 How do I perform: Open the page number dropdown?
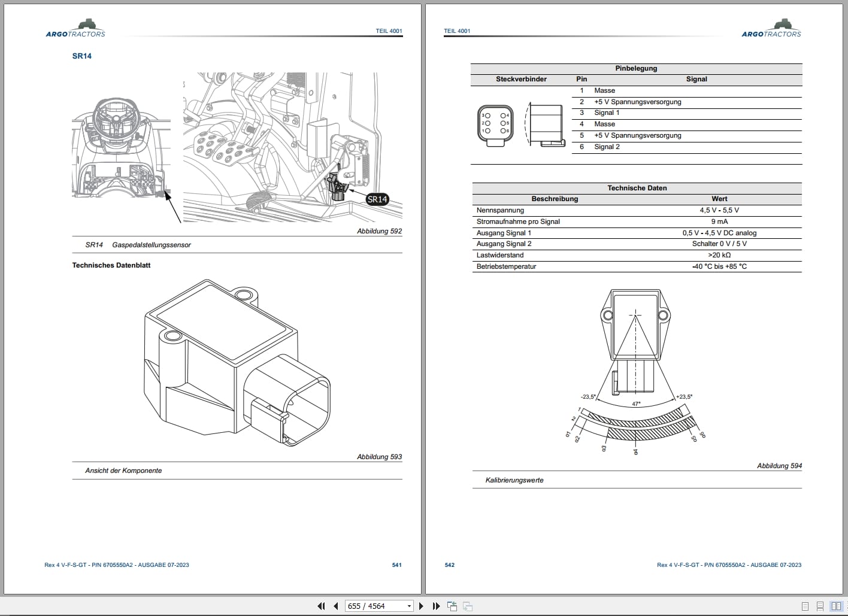click(409, 606)
